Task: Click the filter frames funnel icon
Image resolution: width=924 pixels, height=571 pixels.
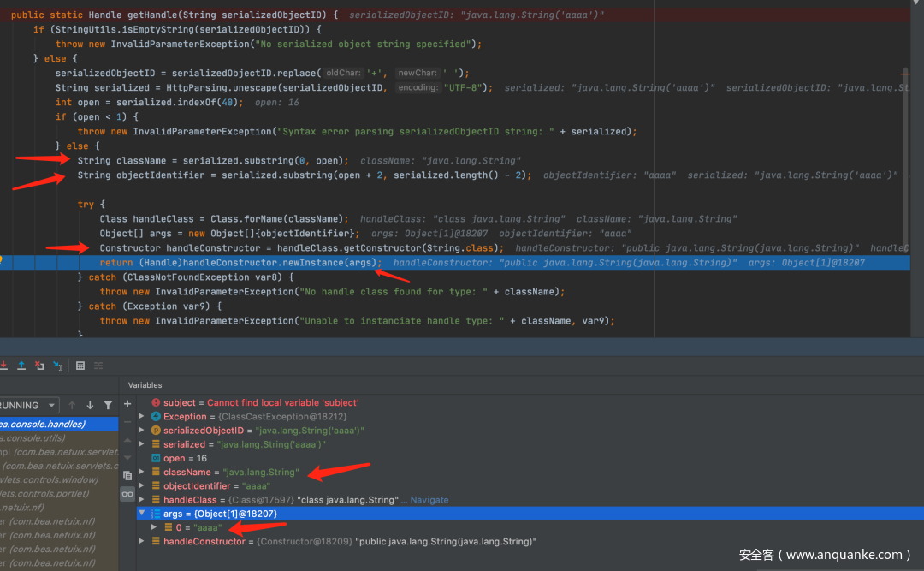Action: [108, 405]
